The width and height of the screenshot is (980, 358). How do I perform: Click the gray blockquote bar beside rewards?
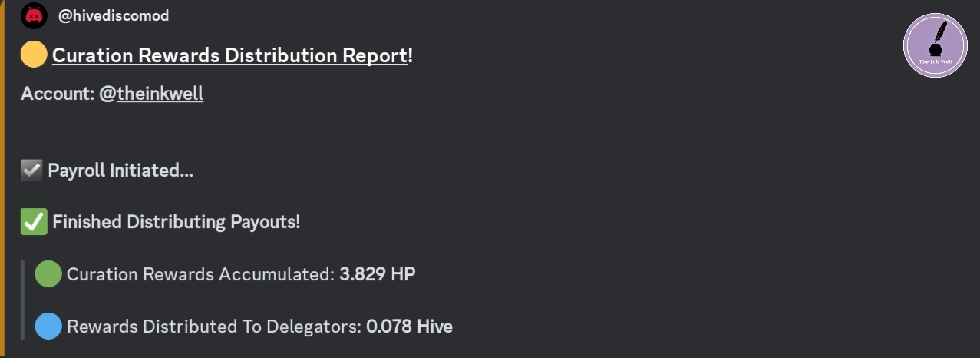click(23, 300)
